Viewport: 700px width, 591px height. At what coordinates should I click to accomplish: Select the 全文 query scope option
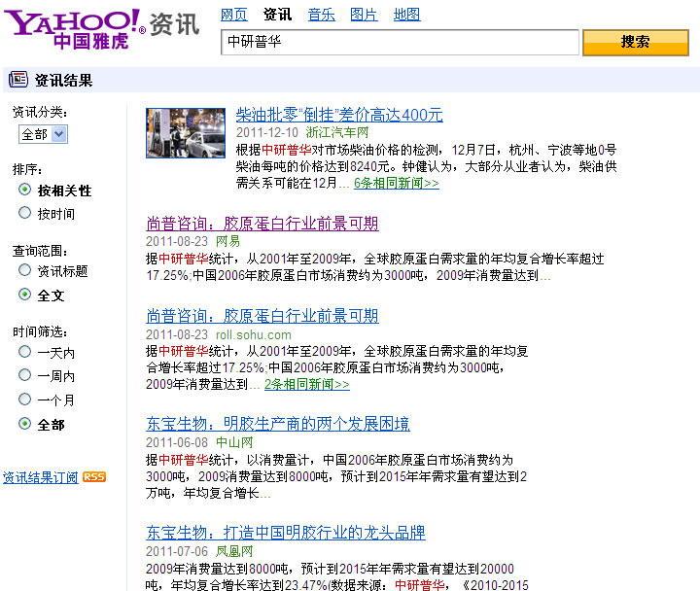click(x=24, y=295)
